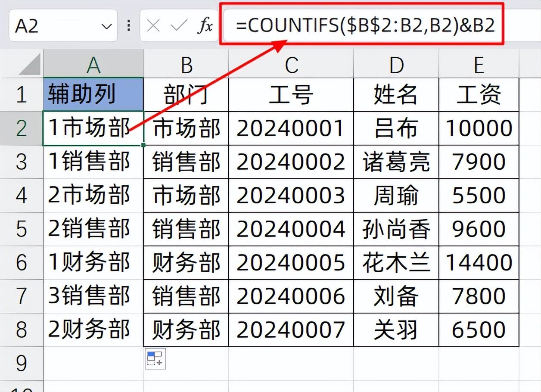Select cell containing 3销售部

pyautogui.click(x=93, y=296)
